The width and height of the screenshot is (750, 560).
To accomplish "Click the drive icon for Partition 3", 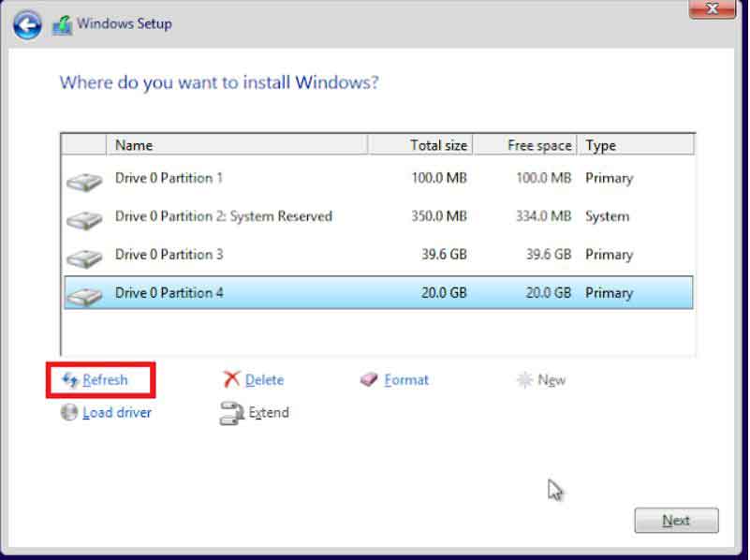I will coord(84,258).
